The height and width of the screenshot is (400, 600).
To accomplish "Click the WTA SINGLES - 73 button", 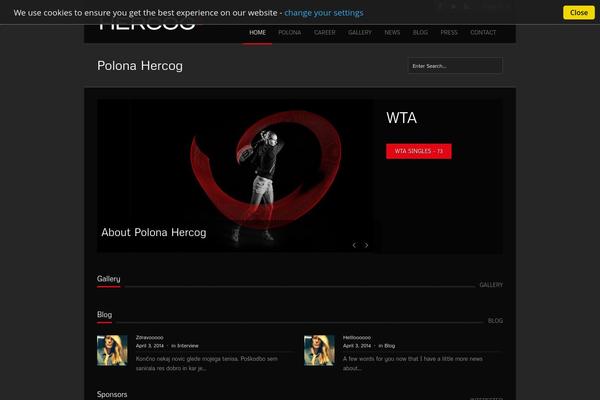I will 419,151.
